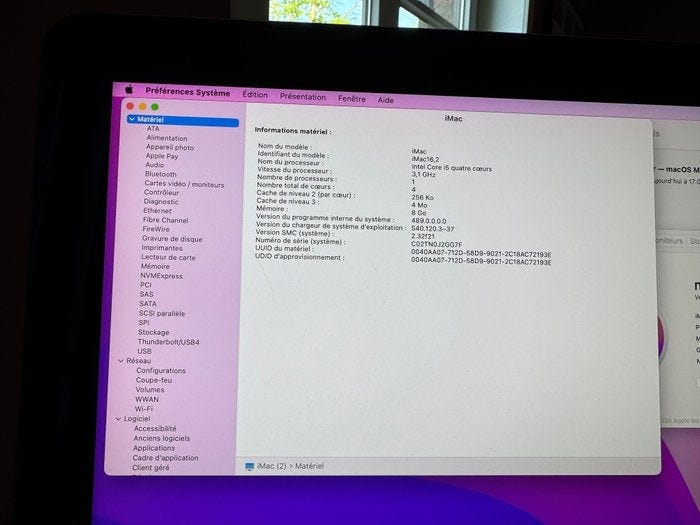700x525 pixels.
Task: Select Audio in the sidebar
Action: click(x=154, y=165)
